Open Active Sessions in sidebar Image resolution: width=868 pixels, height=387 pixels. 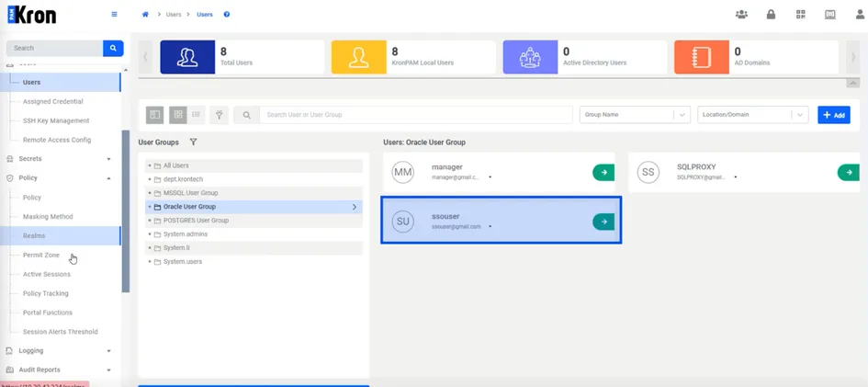pos(47,275)
